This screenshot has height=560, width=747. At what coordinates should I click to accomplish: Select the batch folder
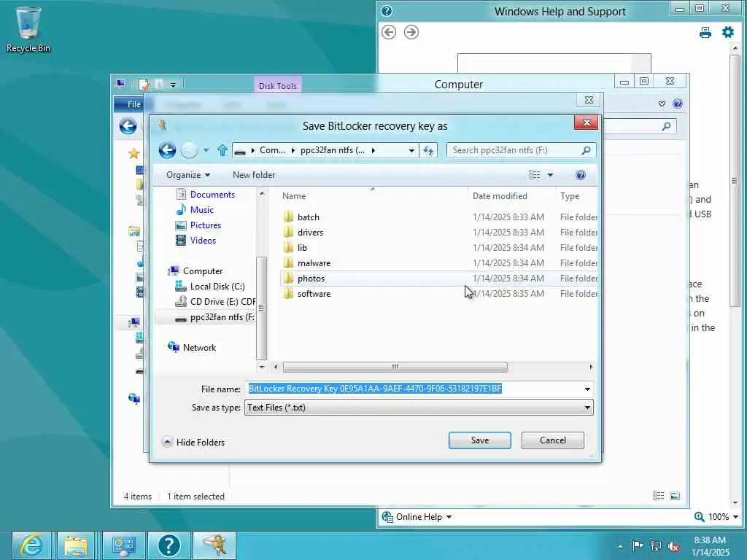tap(309, 217)
